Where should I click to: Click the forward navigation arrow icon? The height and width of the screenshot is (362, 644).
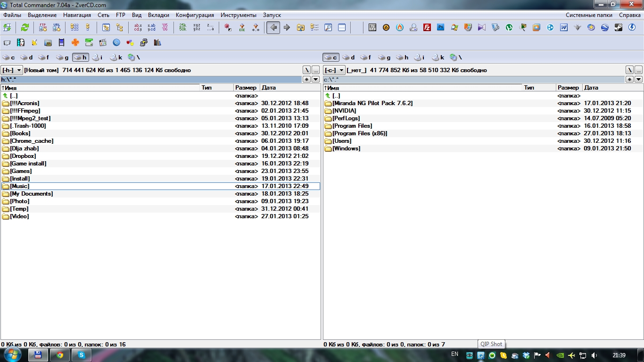(x=287, y=28)
